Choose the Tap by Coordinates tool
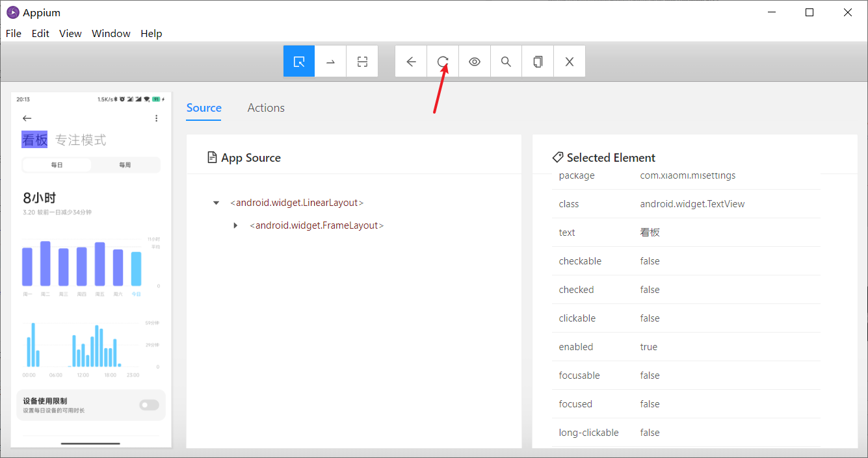Image resolution: width=868 pixels, height=458 pixels. pyautogui.click(x=362, y=61)
